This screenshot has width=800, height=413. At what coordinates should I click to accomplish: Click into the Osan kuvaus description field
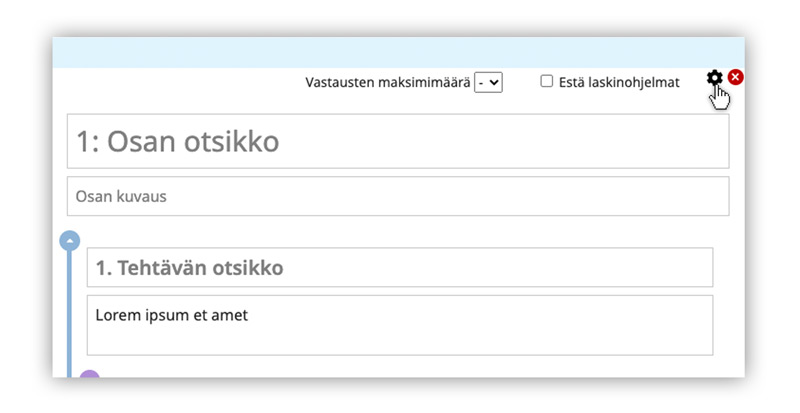coord(397,196)
